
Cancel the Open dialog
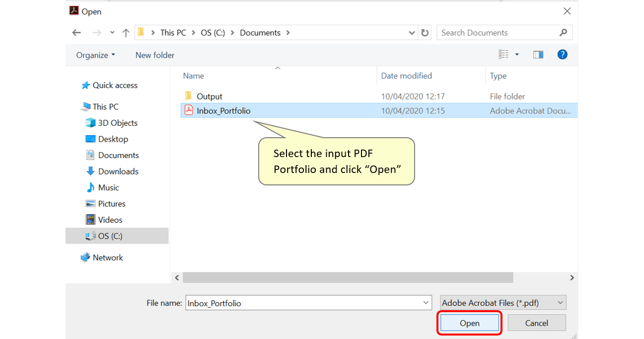536,323
